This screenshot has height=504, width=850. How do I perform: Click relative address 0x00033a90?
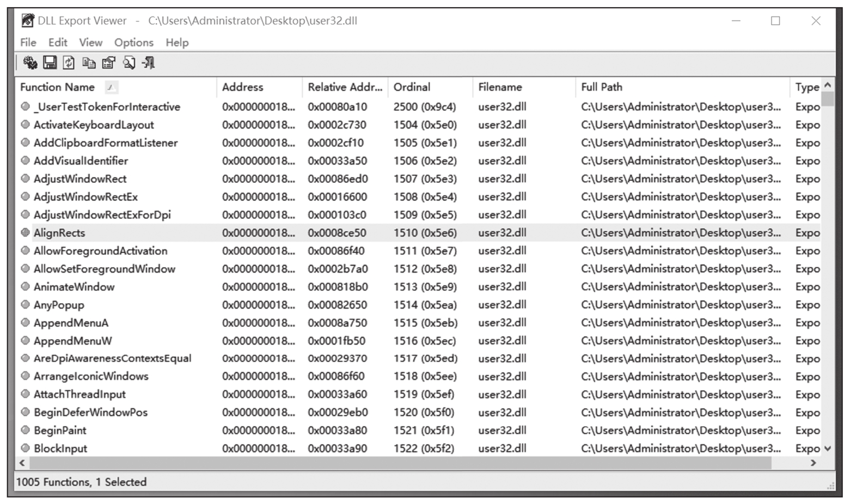click(338, 448)
